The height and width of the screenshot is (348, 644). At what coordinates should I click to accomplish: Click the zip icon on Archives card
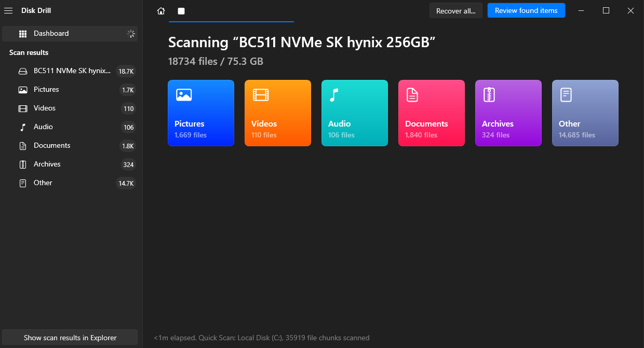[489, 94]
